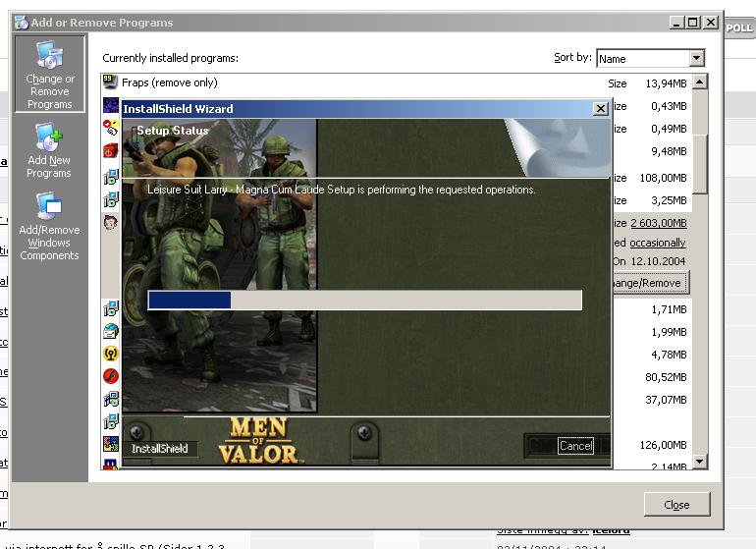This screenshot has width=756, height=549.
Task: Click the purple icon in the 0,43MB row
Action: tap(111, 105)
